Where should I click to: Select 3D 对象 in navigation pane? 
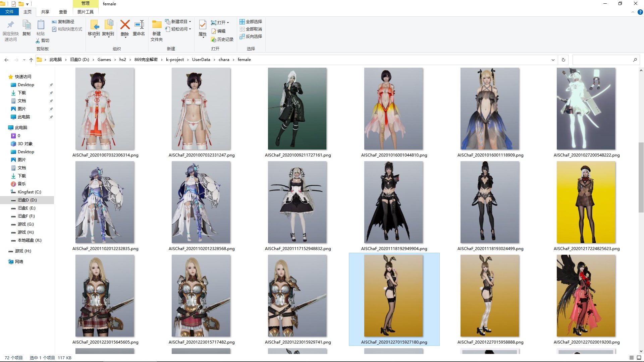25,144
